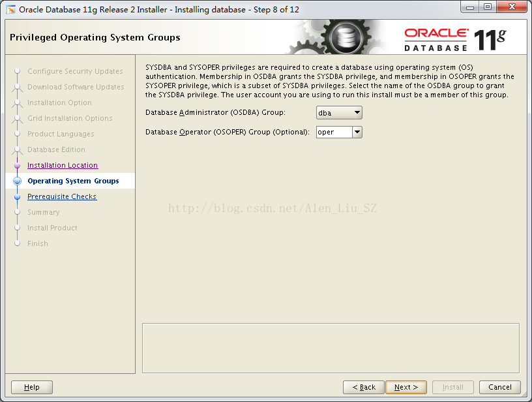Click the installer icon in title bar
The height and width of the screenshot is (402, 532).
click(x=11, y=10)
